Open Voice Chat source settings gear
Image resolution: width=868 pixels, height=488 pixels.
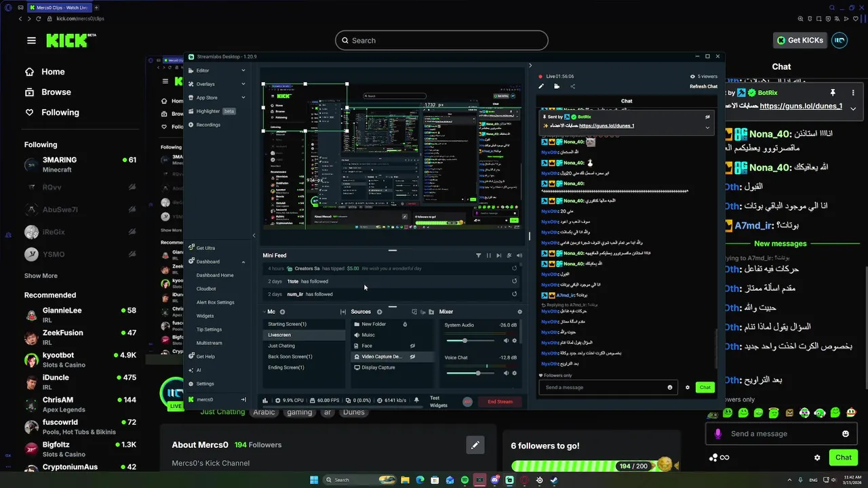pos(515,373)
